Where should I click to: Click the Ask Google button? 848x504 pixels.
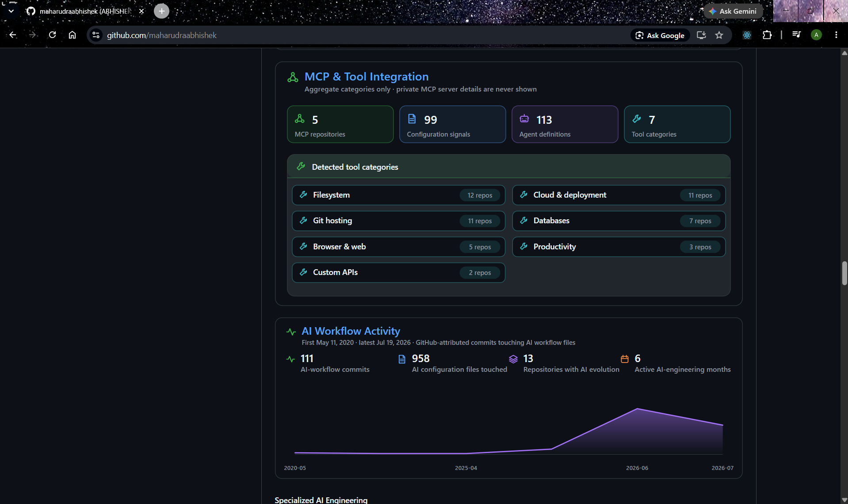[x=660, y=35]
